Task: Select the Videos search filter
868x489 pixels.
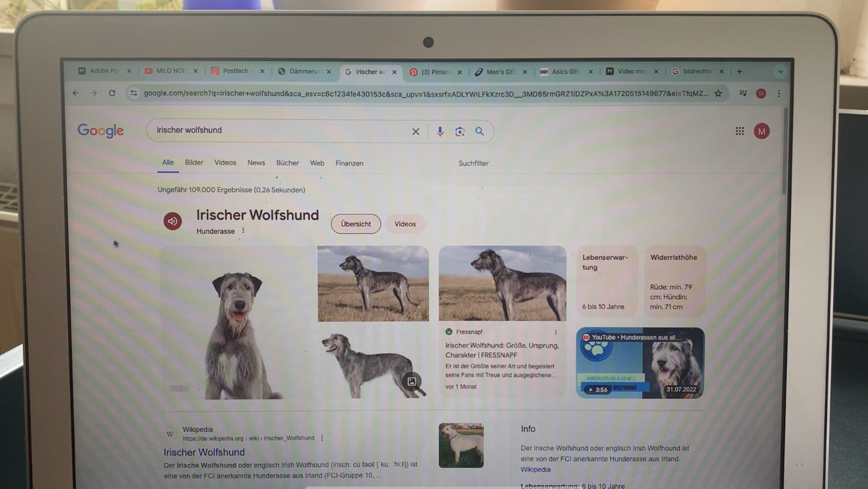Action: [x=225, y=163]
